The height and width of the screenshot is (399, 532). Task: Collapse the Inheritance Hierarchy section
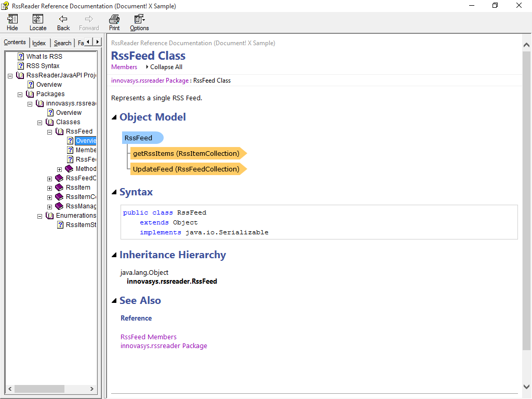click(114, 255)
